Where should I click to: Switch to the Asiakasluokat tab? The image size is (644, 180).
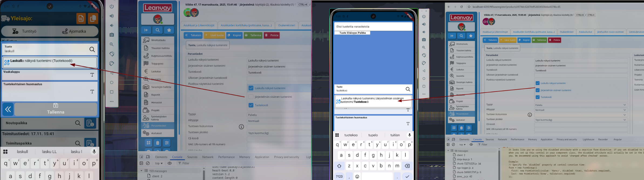585,32
